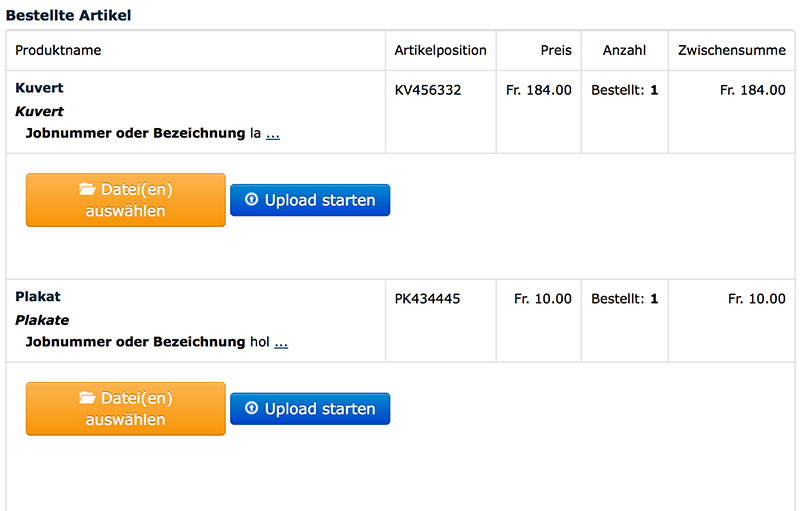
Task: Start upload for the Plakat item
Action: click(x=310, y=408)
